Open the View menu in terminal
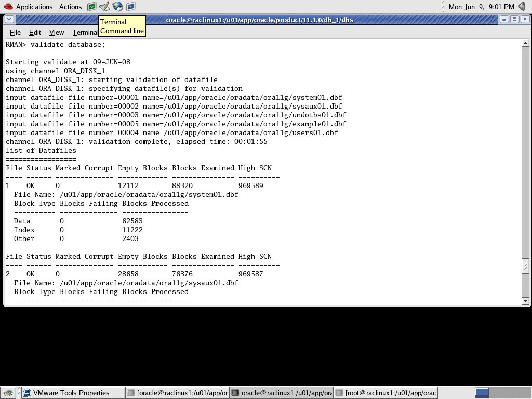532x399 pixels. (x=56, y=33)
